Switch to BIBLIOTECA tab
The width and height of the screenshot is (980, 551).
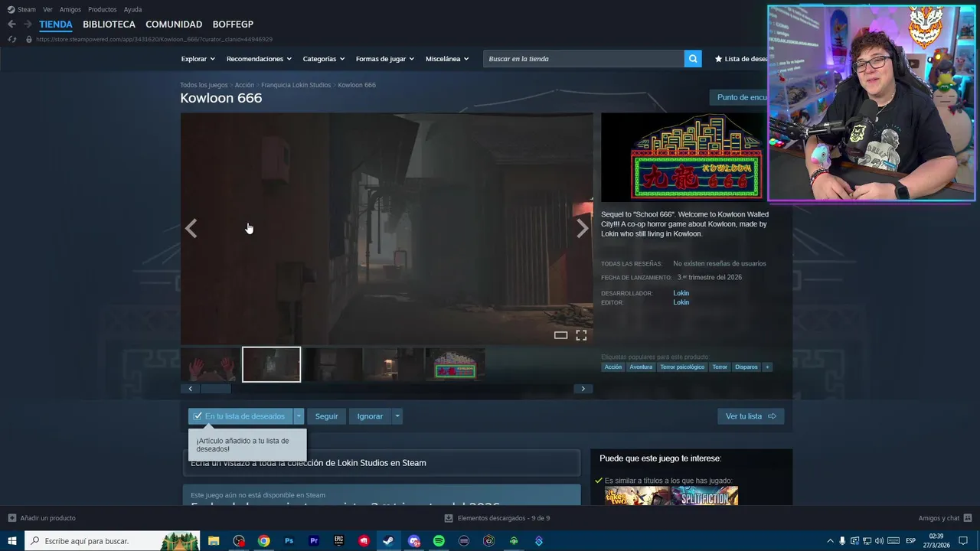click(109, 24)
